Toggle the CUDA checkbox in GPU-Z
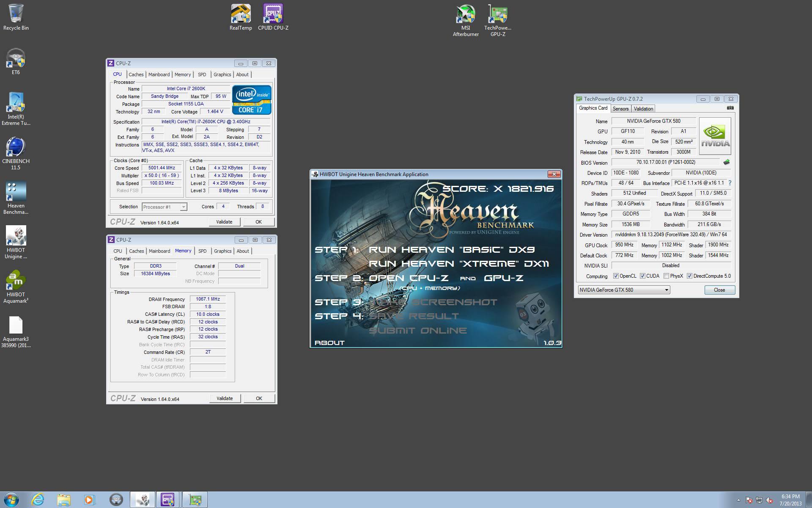812x508 pixels. click(x=642, y=276)
